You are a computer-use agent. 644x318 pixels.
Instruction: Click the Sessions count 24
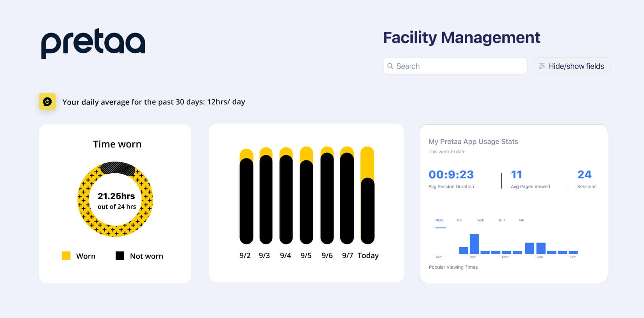pos(584,174)
